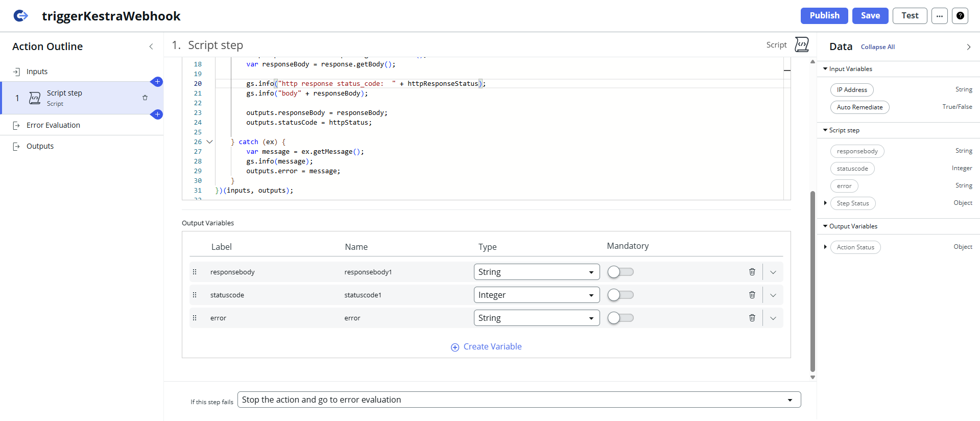980x421 pixels.
Task: Fold the catch block at line 26
Action: click(209, 142)
